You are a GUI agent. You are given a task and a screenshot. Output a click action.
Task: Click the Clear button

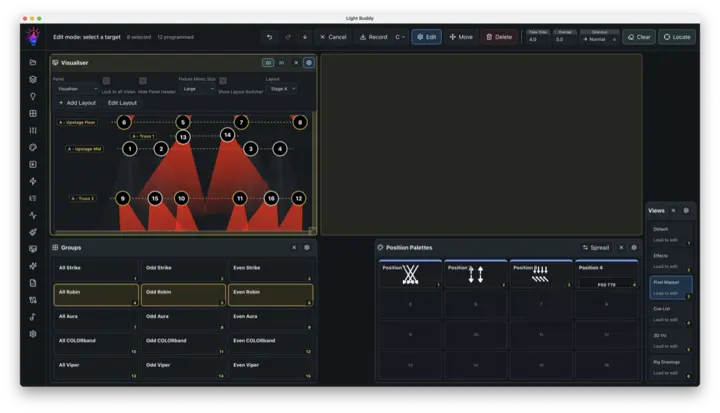coord(639,37)
